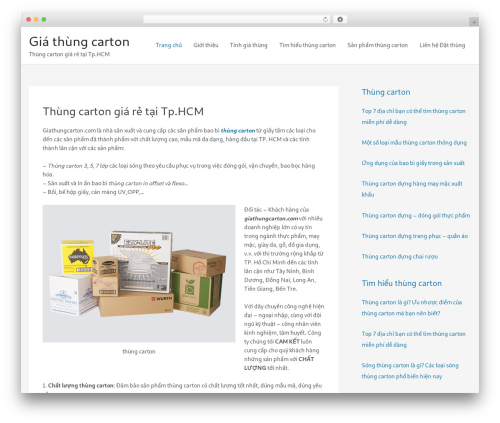Viewport: 500px width, 423px height.
Task: Open Top 7 địa chỉ link under Thùng carton heading
Action: pos(413,116)
